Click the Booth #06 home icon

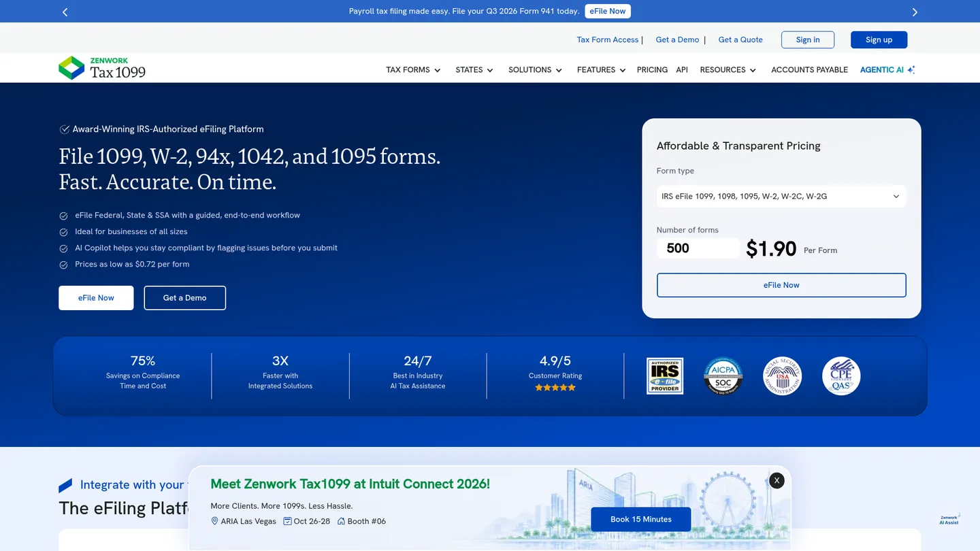[x=341, y=521]
